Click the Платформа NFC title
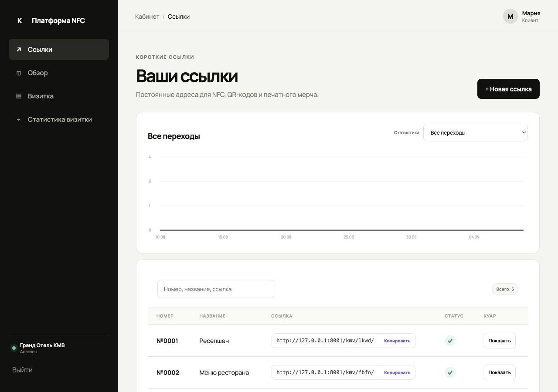The height and width of the screenshot is (392, 558). click(x=58, y=20)
